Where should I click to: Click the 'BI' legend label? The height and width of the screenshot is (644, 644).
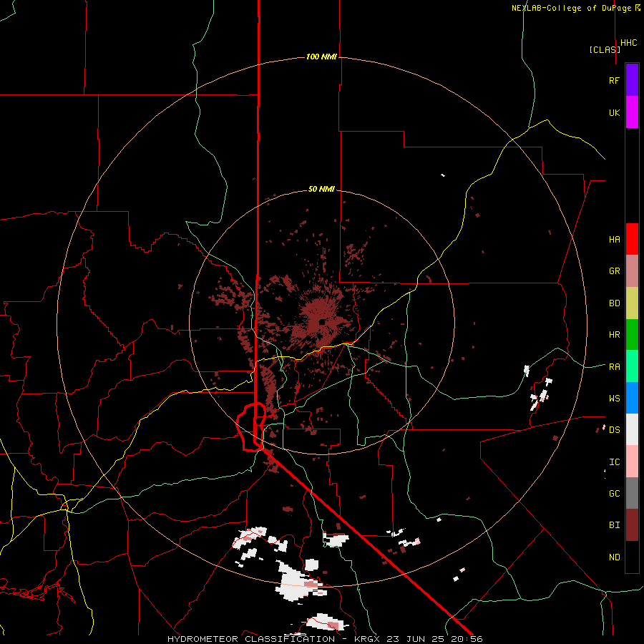(615, 525)
